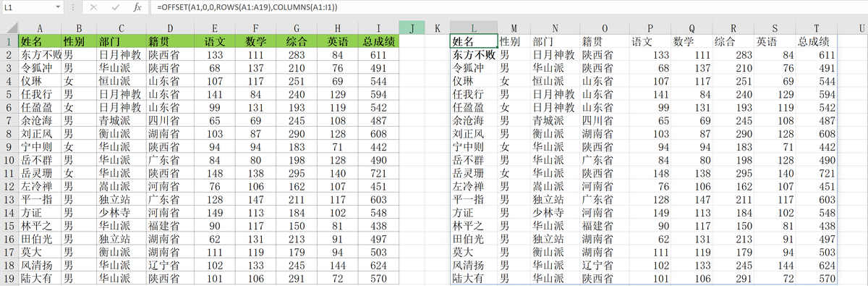This screenshot has height=286, width=868.
Task: Click cell 福建省 in column O
Action: coord(604,226)
